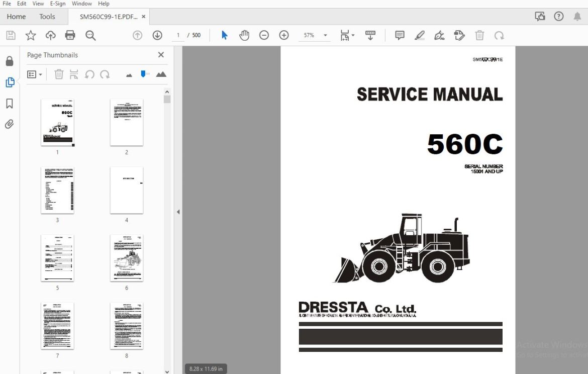Go to next page arrow
Image resolution: width=588 pixels, height=374 pixels.
157,35
